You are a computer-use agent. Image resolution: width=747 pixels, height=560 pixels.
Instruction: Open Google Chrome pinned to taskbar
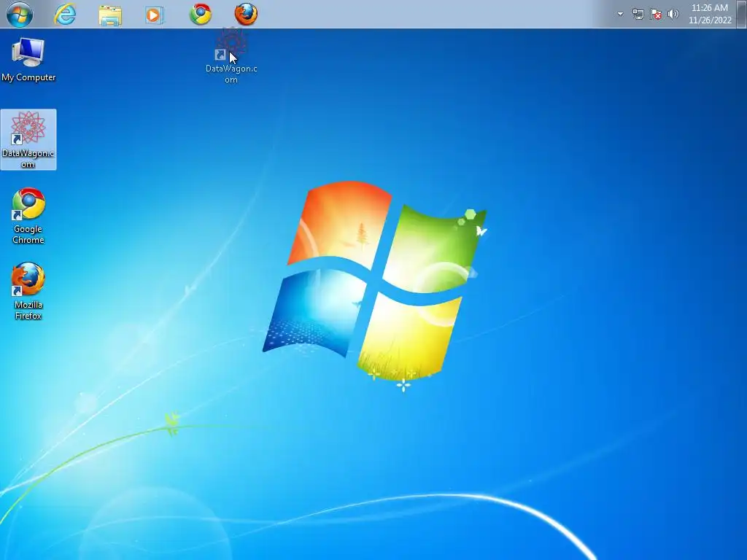(201, 15)
